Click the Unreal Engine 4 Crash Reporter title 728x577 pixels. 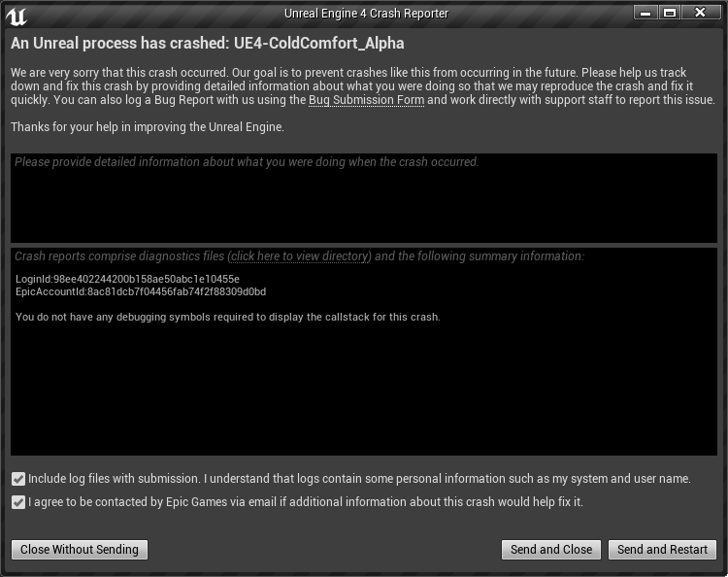point(366,14)
